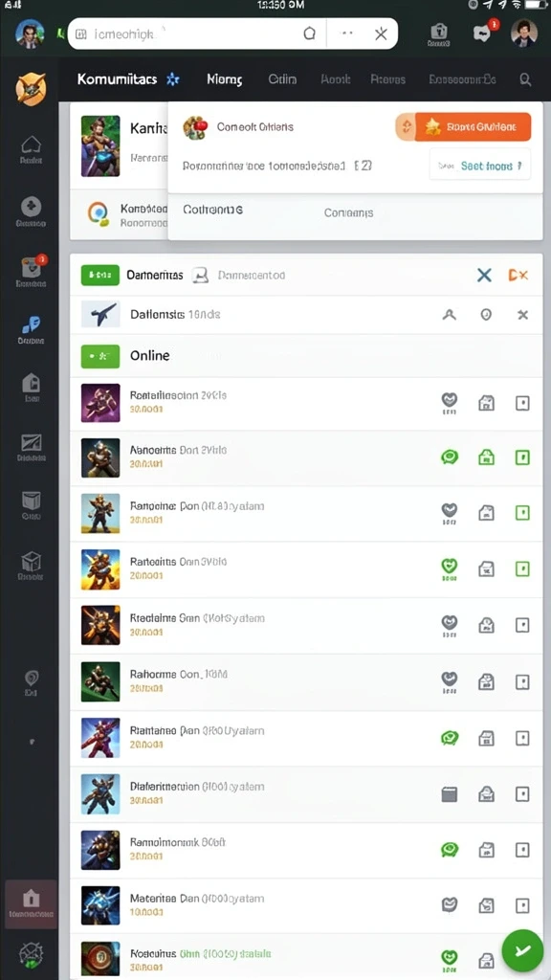Click the green floating checkmark button
This screenshot has width=551, height=980.
tap(523, 950)
